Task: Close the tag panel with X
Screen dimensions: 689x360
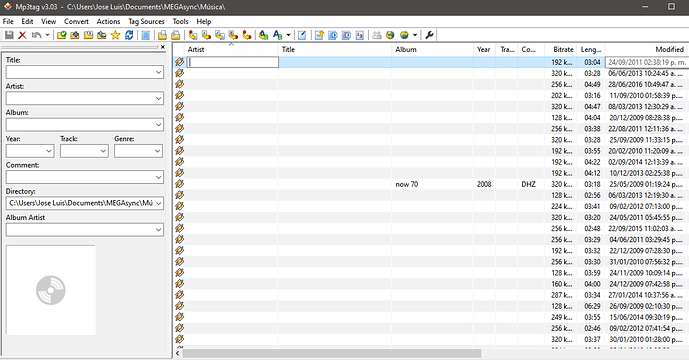Action: [x=163, y=47]
